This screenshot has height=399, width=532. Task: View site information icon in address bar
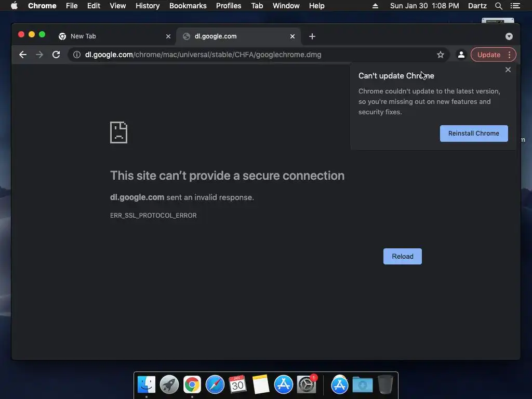[x=77, y=55]
